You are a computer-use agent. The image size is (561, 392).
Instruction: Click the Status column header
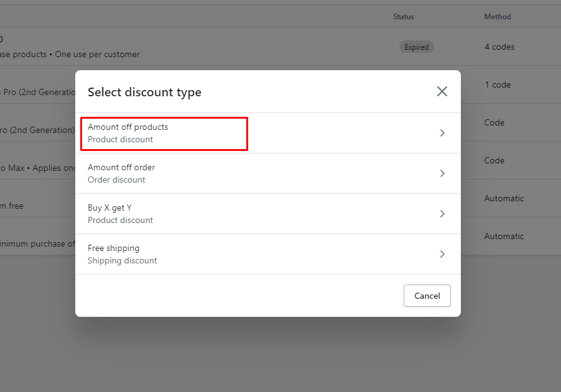click(x=404, y=17)
